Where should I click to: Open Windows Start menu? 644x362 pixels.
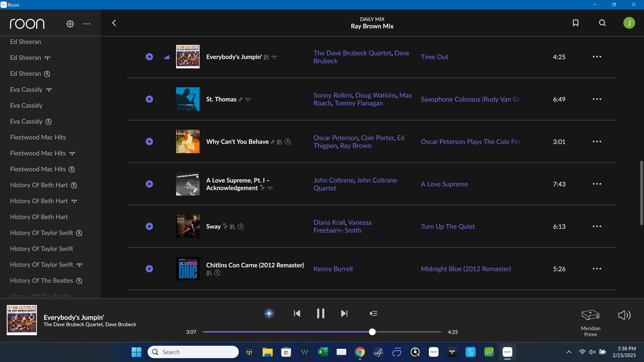(137, 352)
